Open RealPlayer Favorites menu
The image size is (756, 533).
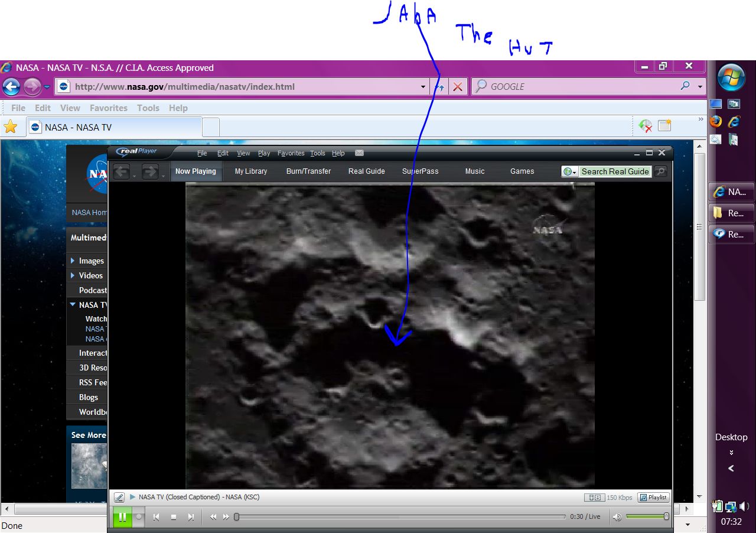pyautogui.click(x=291, y=153)
